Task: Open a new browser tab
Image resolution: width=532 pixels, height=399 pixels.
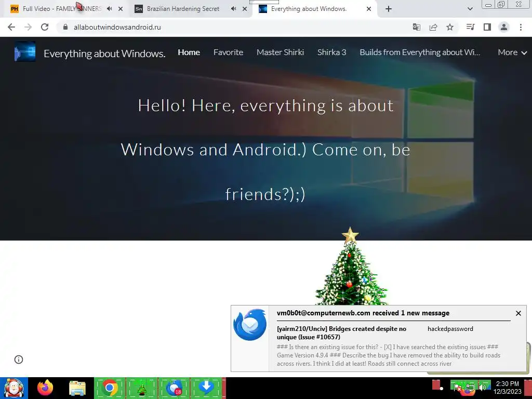Action: (389, 9)
